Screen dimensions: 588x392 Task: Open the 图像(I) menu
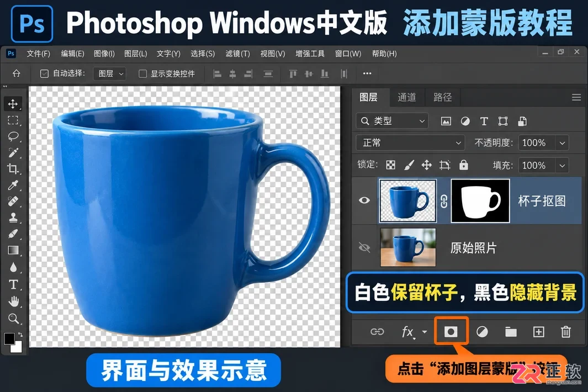click(104, 54)
